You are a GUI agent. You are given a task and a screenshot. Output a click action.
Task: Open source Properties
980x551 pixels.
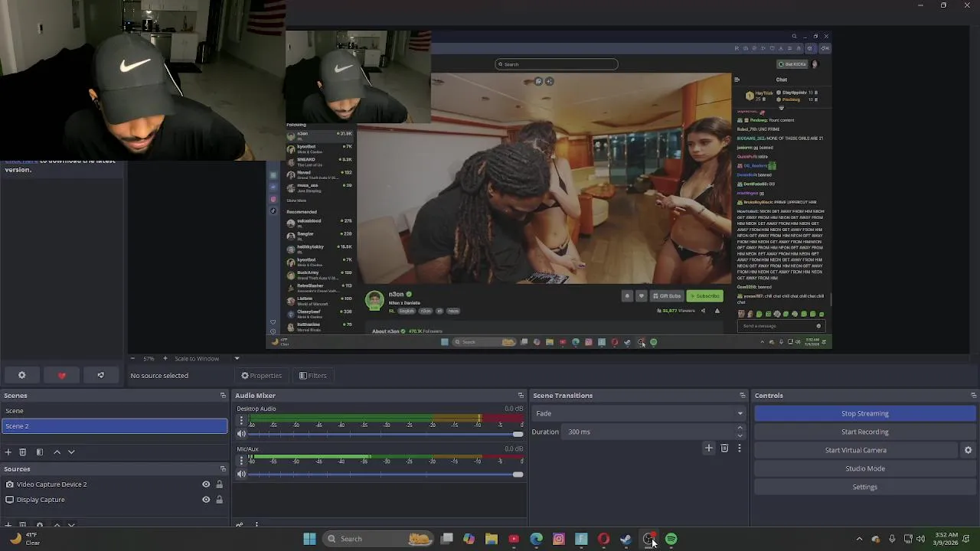tap(261, 376)
